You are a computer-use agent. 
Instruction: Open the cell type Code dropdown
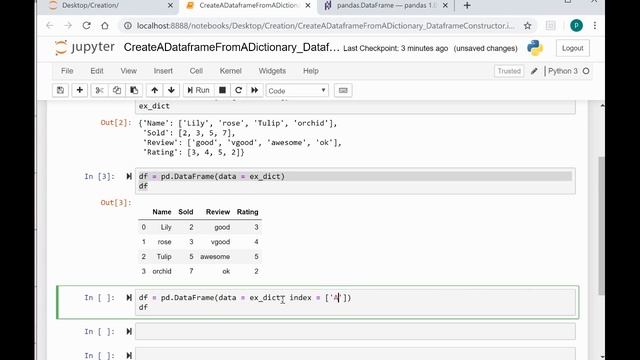(297, 91)
